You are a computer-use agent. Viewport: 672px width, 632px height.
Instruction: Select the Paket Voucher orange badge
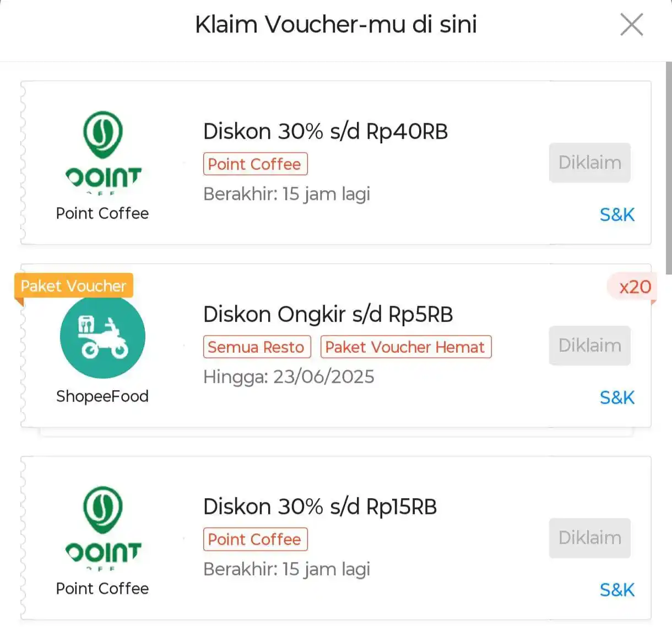pyautogui.click(x=74, y=286)
